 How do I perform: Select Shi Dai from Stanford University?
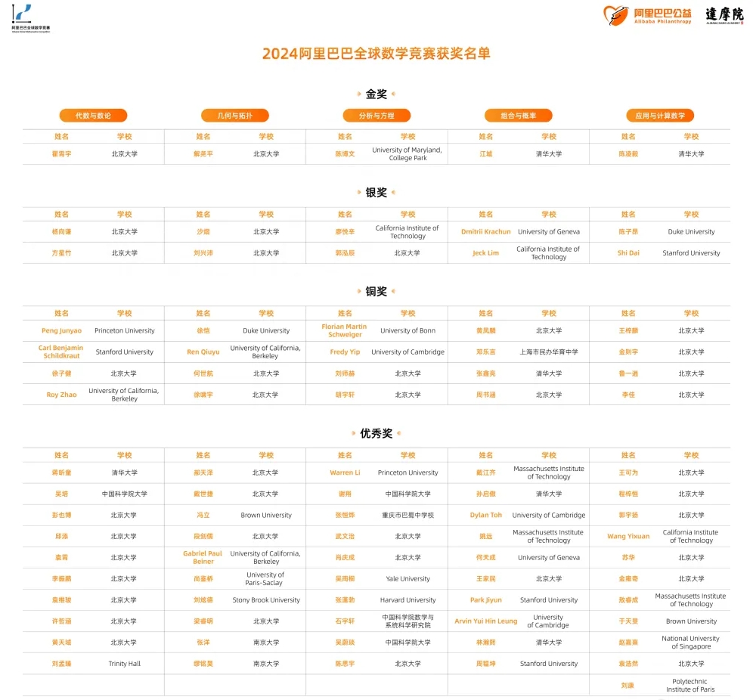(x=627, y=252)
